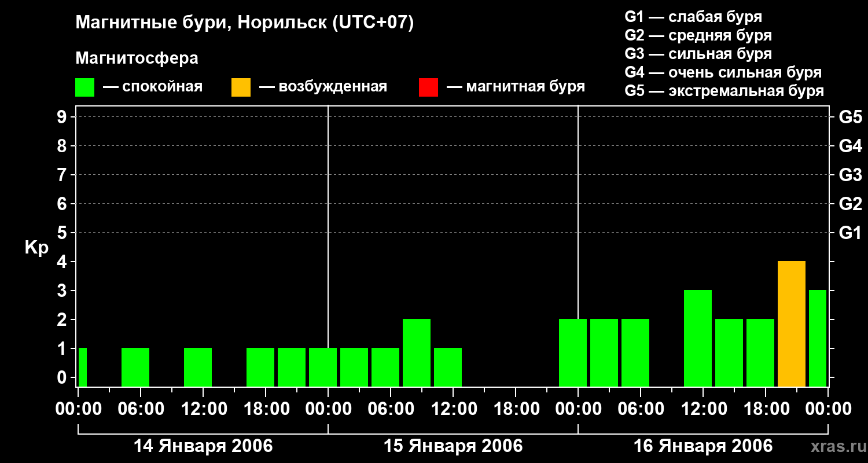Click the 'G2 — средняя буря' description
Image resolution: width=868 pixels, height=463 pixels.
tap(698, 35)
